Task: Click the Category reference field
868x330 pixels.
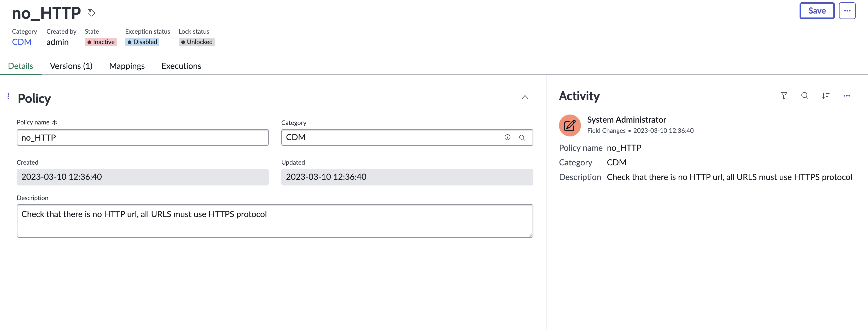Action: [407, 137]
